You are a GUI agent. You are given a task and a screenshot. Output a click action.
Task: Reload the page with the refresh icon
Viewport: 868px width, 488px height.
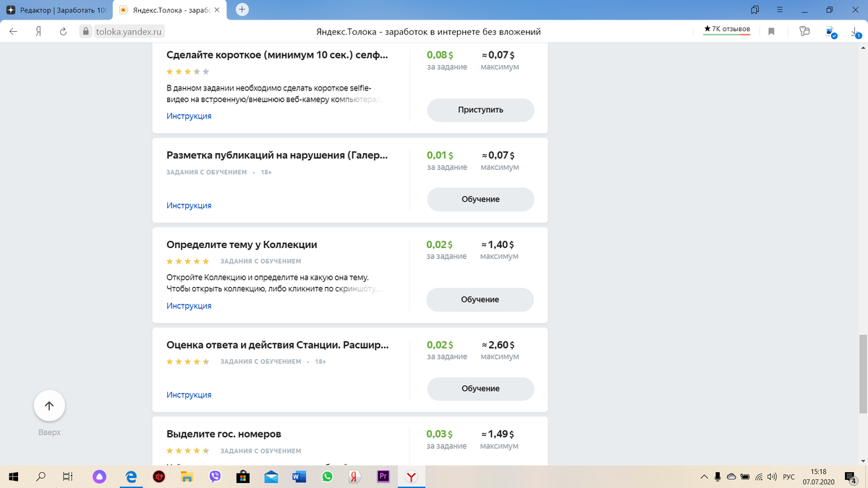(x=63, y=31)
